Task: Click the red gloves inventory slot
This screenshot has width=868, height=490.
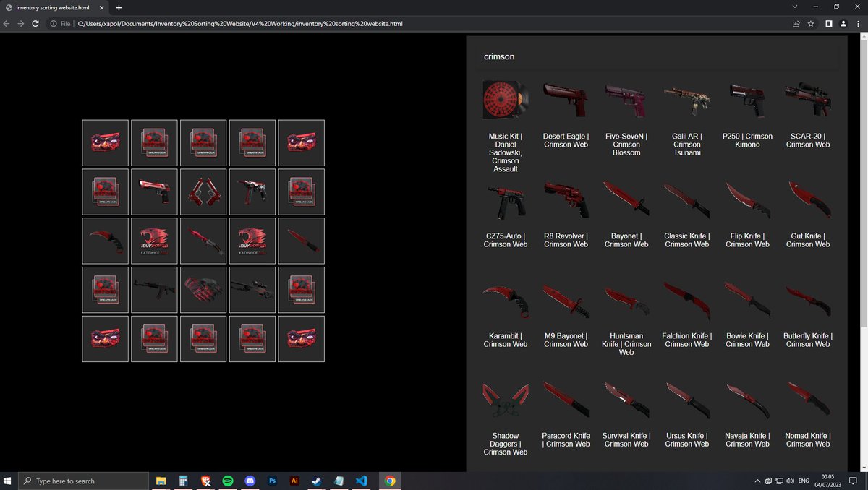Action: 203,290
